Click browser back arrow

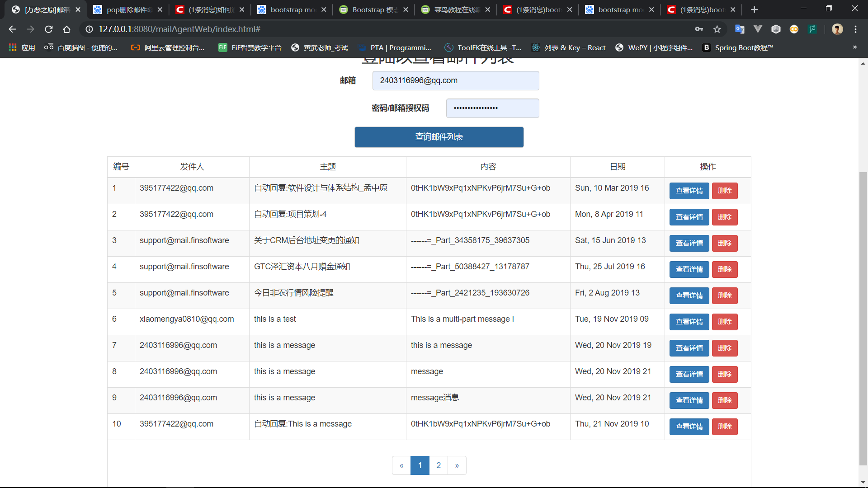pos(12,29)
